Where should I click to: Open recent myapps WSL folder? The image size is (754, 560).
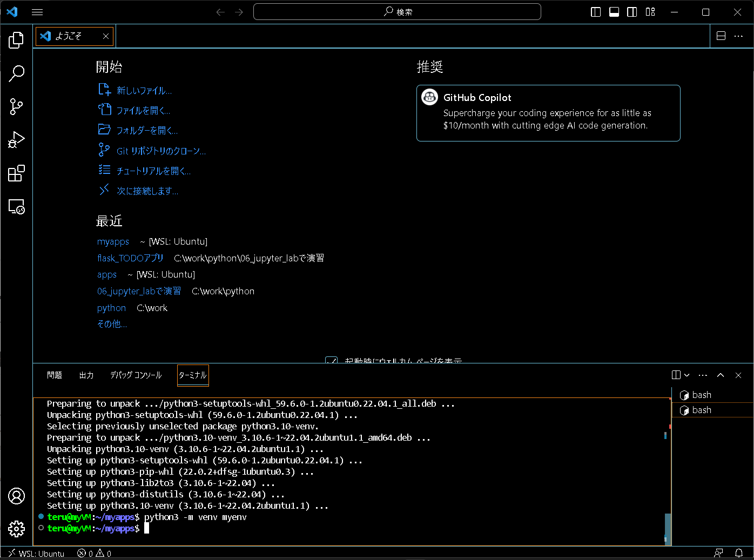(113, 241)
